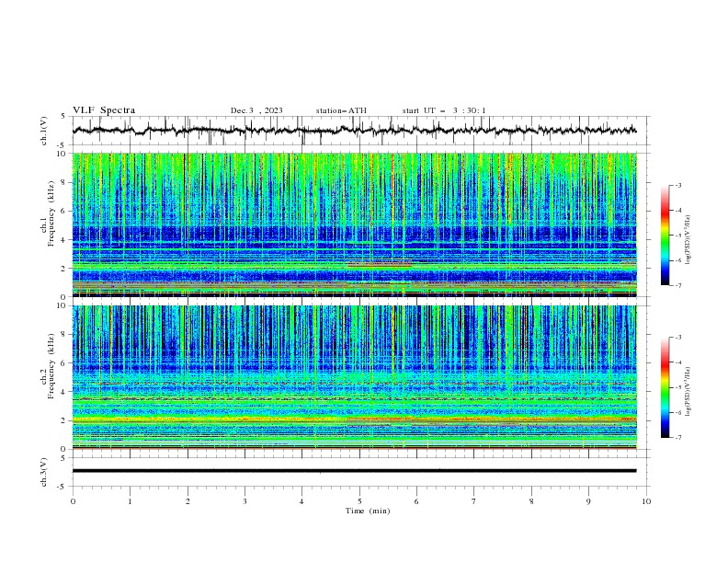Click the time axis tick label "8"
The width and height of the screenshot is (728, 563).
click(x=531, y=501)
